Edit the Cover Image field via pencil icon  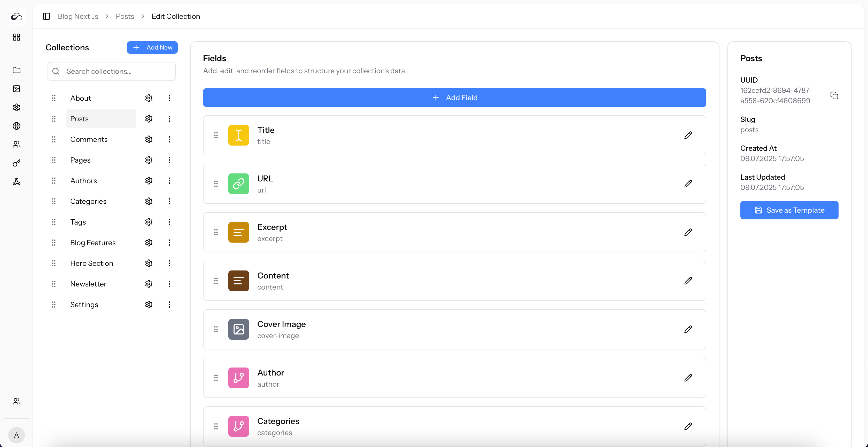click(688, 329)
